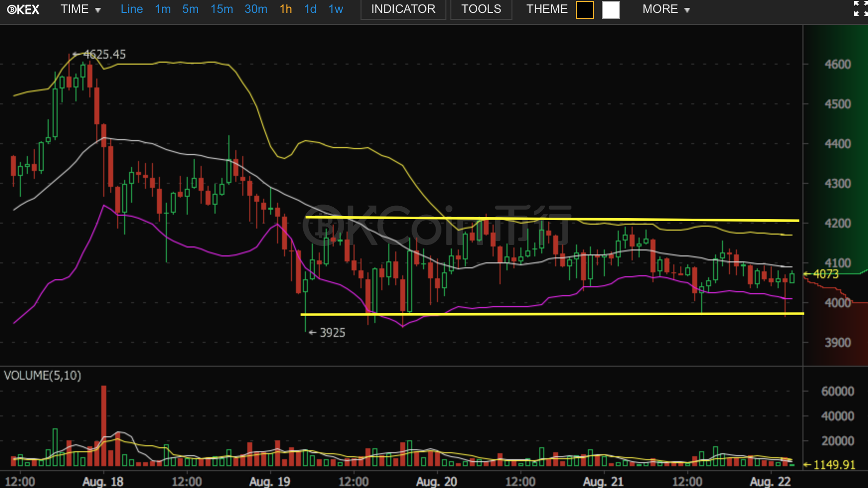Click the Aug. 21 date label
The image size is (868, 488).
click(x=603, y=482)
